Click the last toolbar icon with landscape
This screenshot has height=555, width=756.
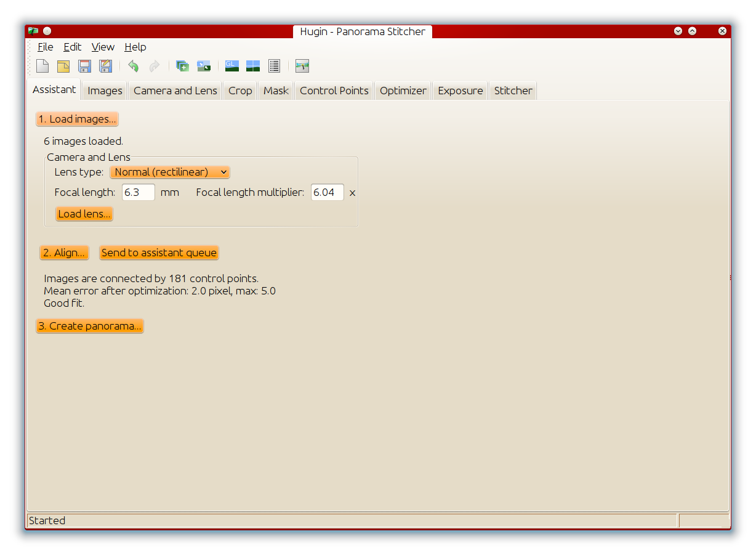click(x=302, y=66)
